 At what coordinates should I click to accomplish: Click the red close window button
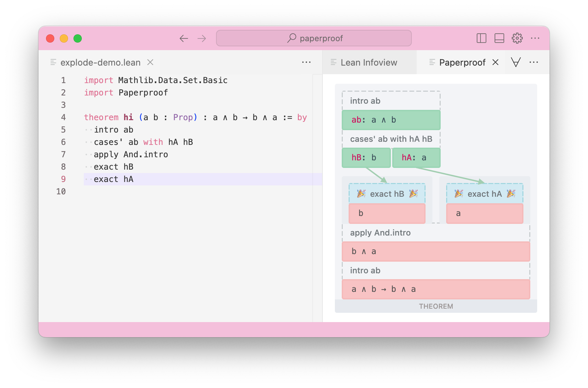point(50,38)
